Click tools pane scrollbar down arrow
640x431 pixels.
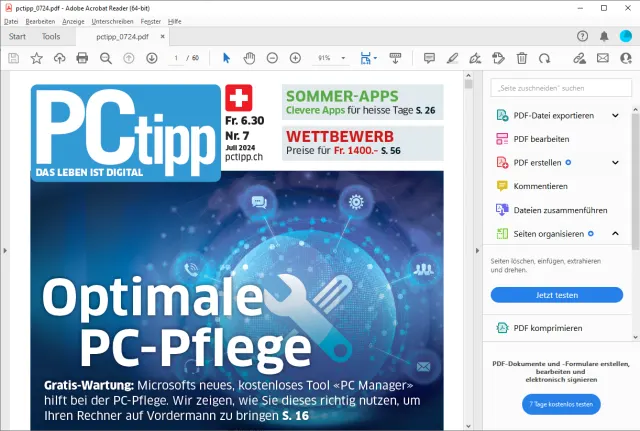click(x=636, y=337)
